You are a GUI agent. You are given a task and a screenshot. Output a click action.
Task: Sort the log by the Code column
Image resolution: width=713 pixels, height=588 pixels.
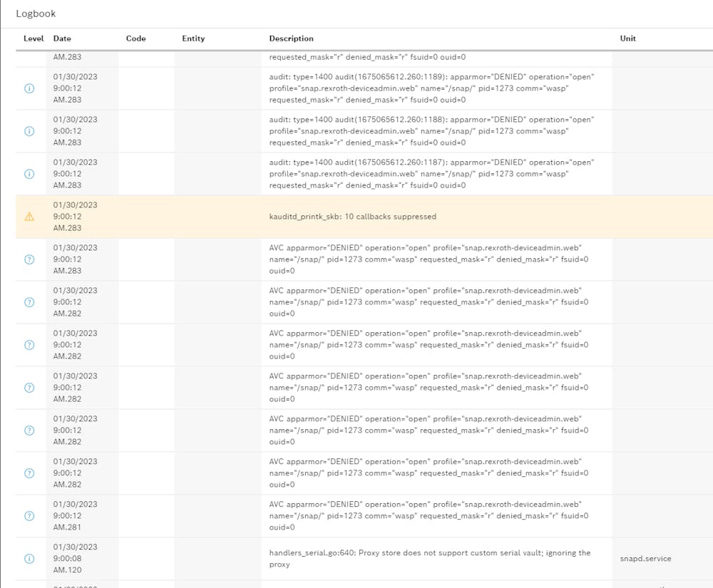point(135,38)
